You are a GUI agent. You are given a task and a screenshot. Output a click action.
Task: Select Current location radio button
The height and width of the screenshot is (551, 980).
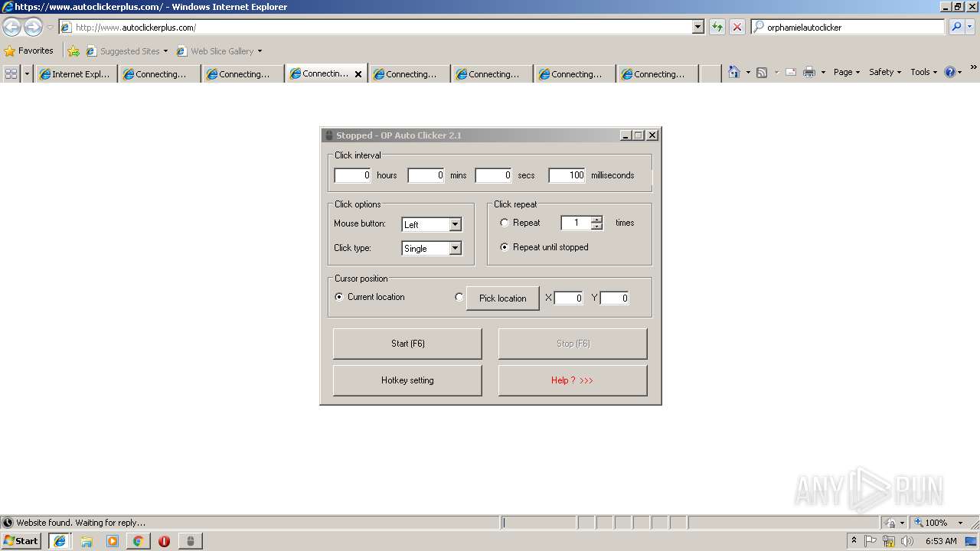[x=339, y=297]
